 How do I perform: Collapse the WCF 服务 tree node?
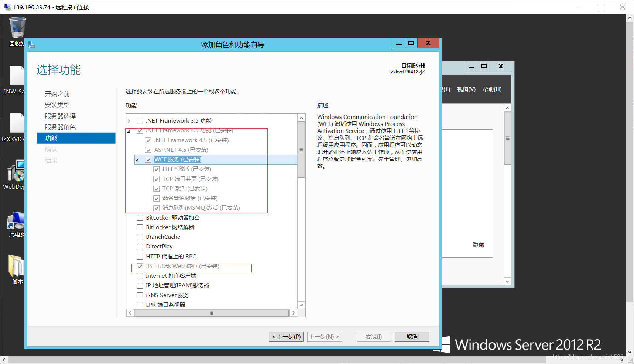coord(137,160)
